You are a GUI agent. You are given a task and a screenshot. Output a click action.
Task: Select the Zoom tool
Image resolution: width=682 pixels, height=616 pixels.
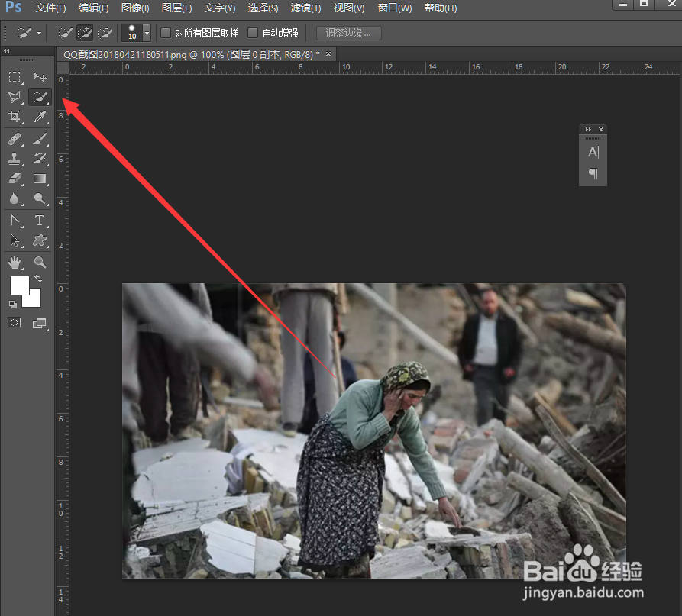(x=40, y=263)
